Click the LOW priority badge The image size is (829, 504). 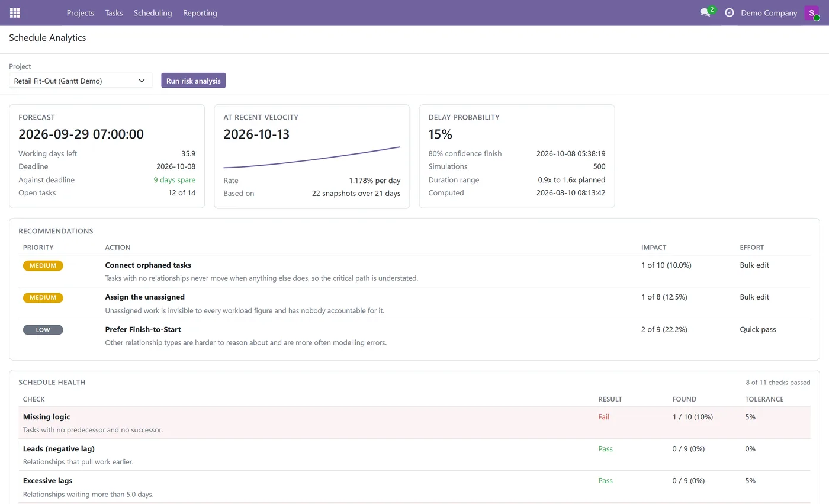[43, 330]
